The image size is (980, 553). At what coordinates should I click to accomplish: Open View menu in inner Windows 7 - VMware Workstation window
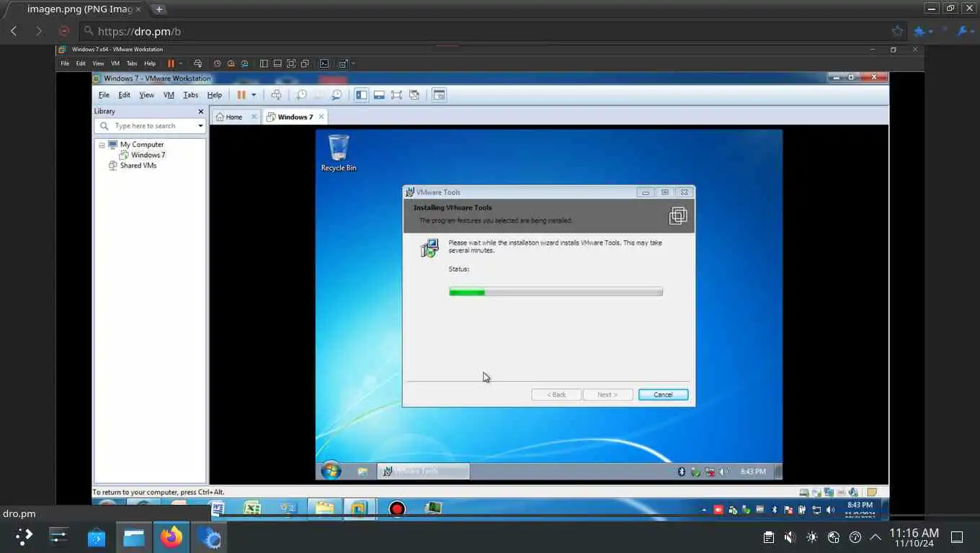coord(146,95)
